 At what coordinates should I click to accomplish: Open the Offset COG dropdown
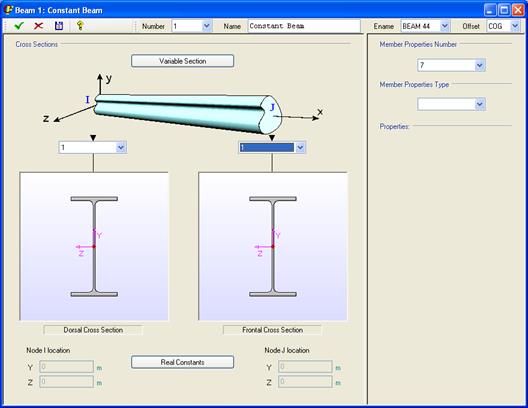pyautogui.click(x=515, y=26)
